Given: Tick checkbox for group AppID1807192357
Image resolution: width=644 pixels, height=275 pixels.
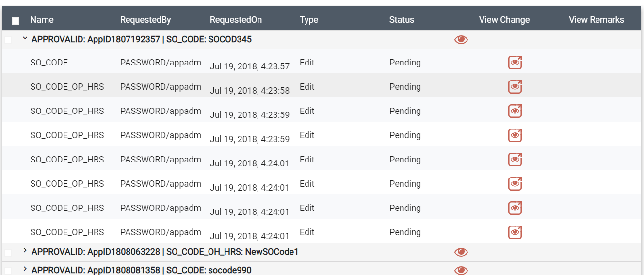Looking at the screenshot, I should coord(8,40).
